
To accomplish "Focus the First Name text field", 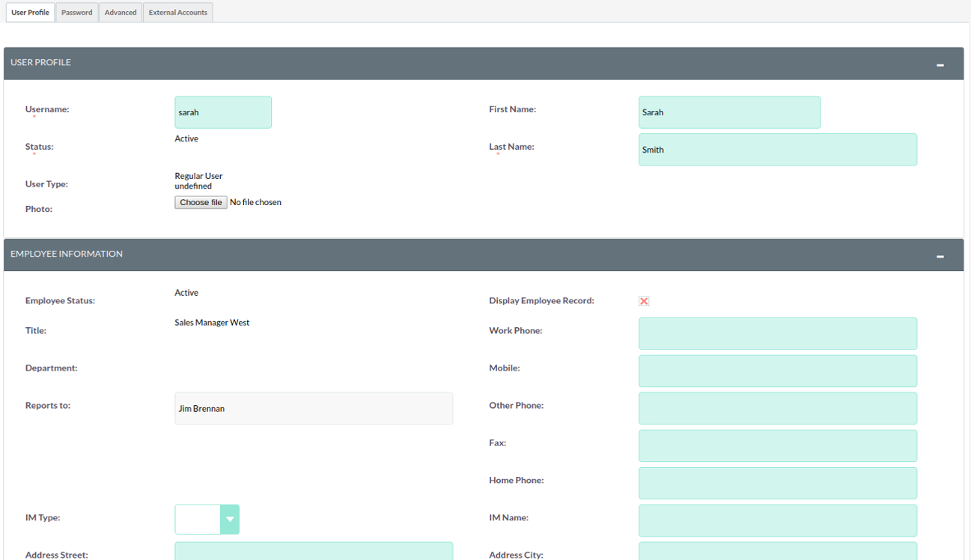I will (729, 112).
